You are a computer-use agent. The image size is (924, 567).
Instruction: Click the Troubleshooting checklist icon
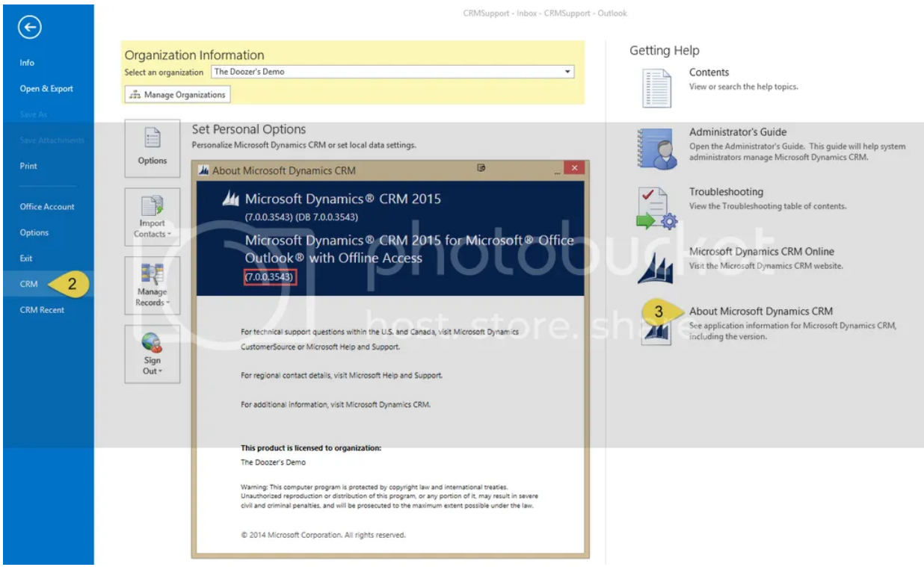pyautogui.click(x=657, y=208)
